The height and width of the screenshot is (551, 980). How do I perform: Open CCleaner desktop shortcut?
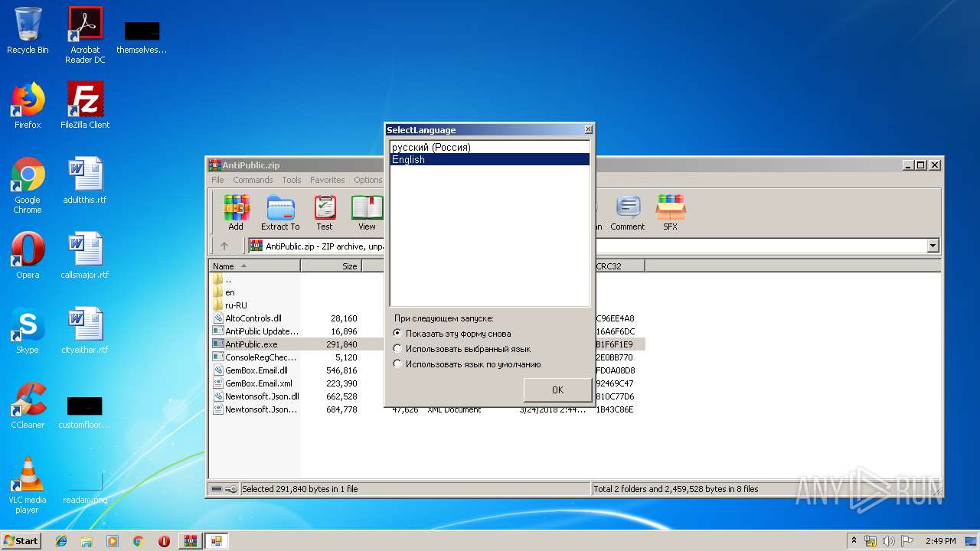point(28,406)
